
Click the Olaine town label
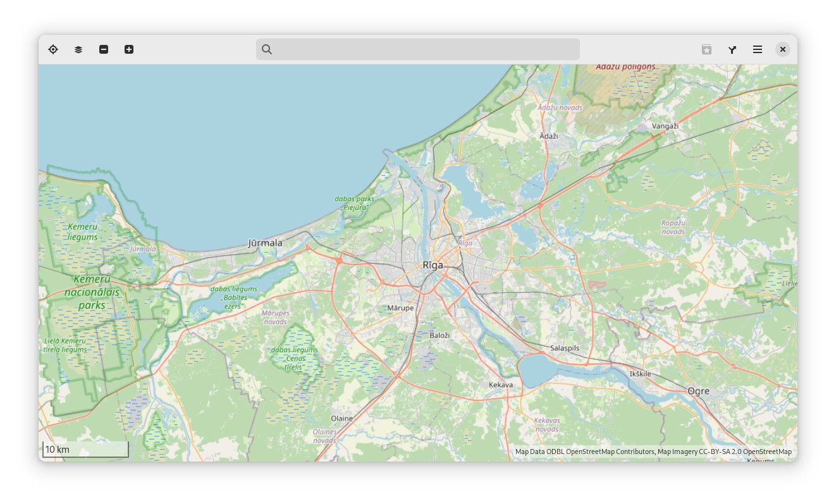tap(342, 419)
